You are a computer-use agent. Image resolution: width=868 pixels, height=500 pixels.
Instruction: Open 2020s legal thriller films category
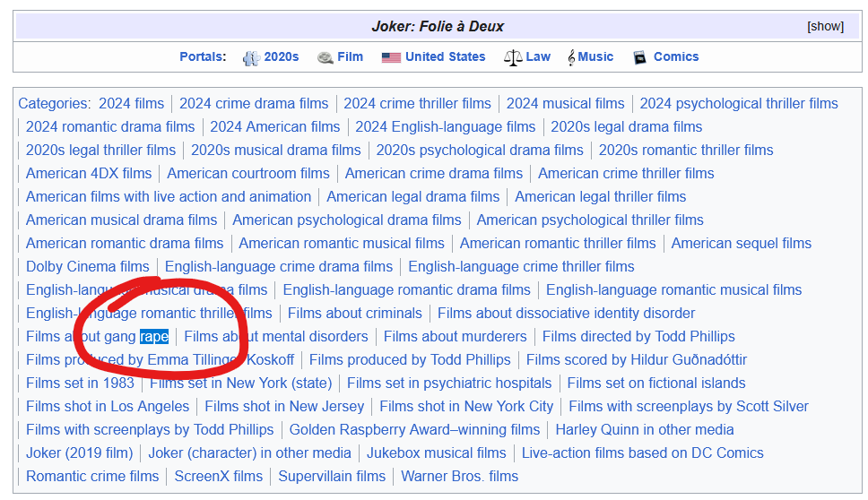pos(100,150)
